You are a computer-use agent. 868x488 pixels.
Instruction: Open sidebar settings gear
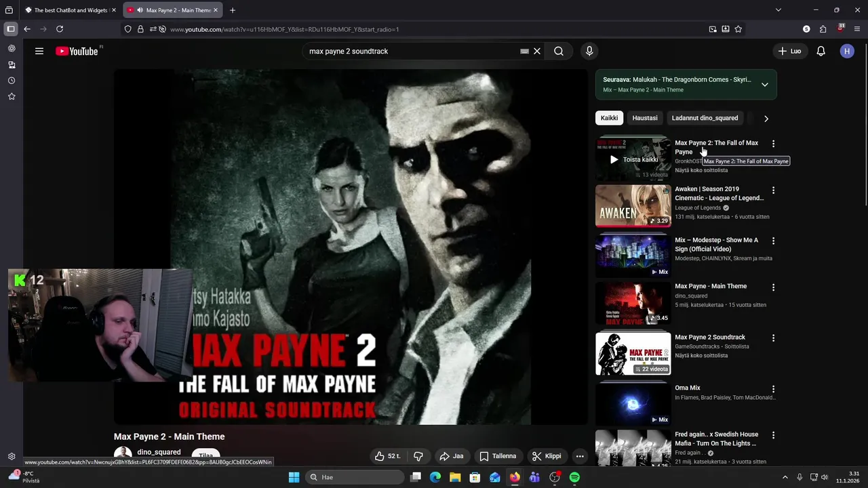[12, 457]
